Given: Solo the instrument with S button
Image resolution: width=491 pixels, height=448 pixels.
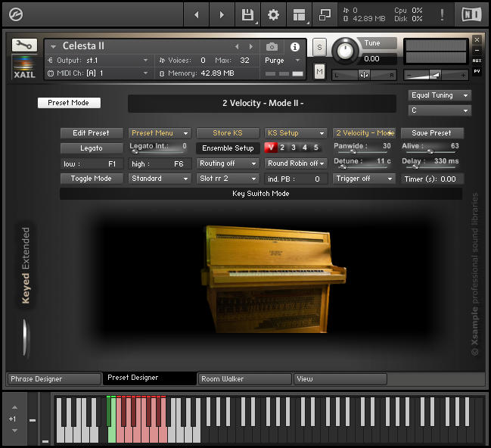Looking at the screenshot, I should click(x=319, y=47).
